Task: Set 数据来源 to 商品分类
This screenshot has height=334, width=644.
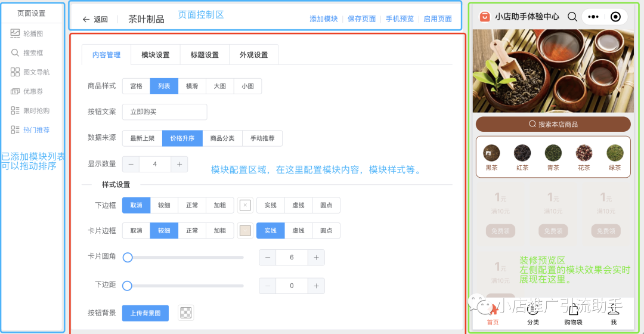Action: click(x=222, y=138)
